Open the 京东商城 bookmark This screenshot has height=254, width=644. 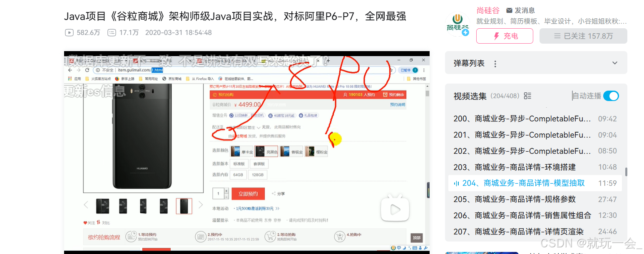172,79
